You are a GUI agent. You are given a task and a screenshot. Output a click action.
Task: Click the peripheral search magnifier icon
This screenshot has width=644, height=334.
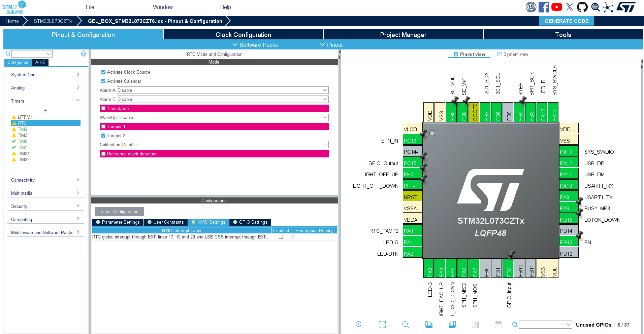click(8, 54)
